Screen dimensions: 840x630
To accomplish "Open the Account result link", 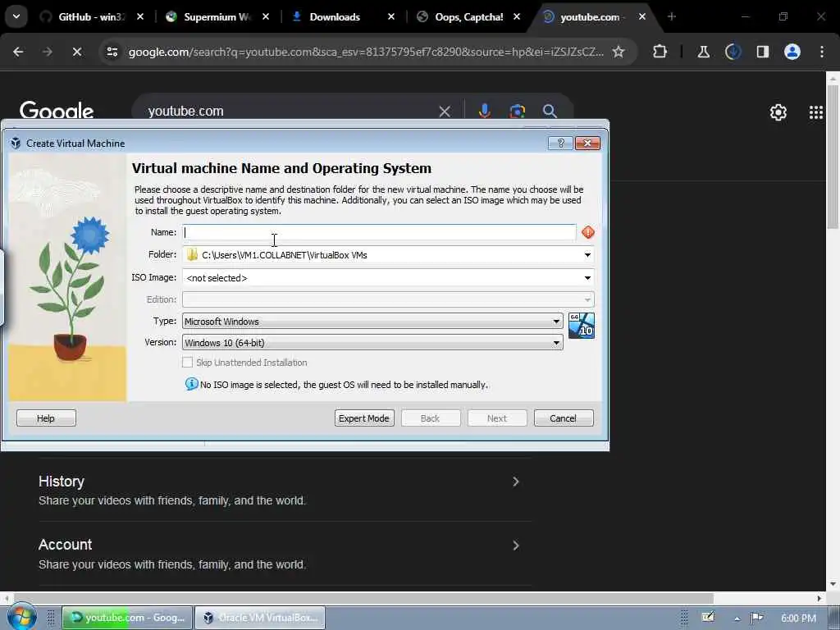I will (66, 545).
